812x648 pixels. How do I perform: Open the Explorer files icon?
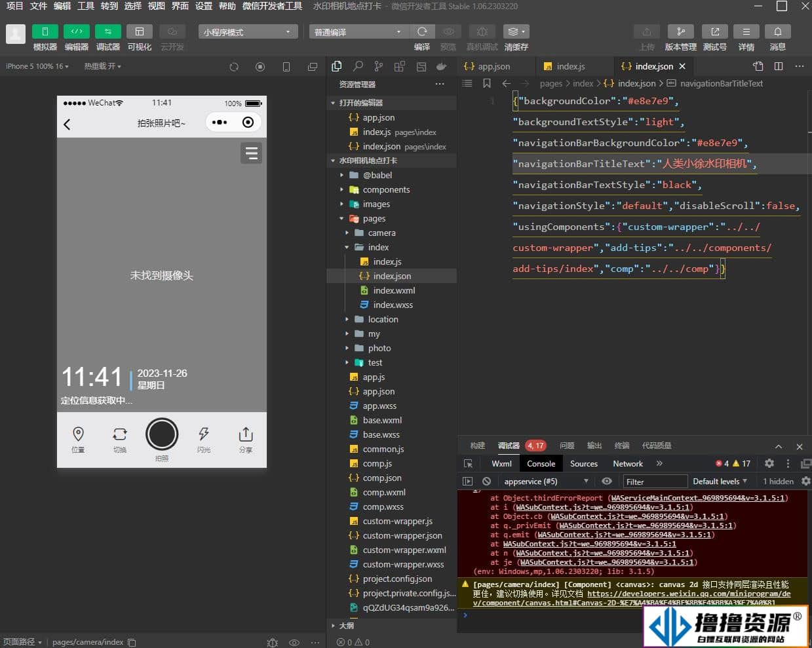click(x=337, y=66)
